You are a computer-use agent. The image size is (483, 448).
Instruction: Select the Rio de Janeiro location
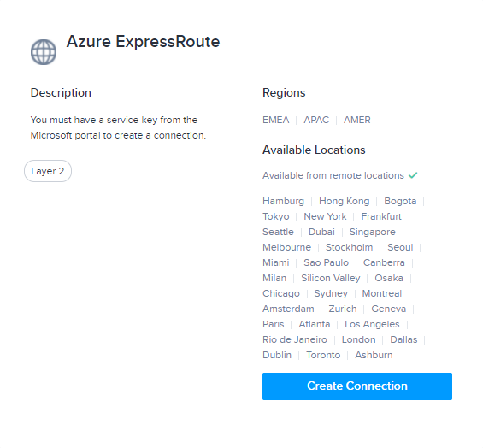(x=294, y=340)
